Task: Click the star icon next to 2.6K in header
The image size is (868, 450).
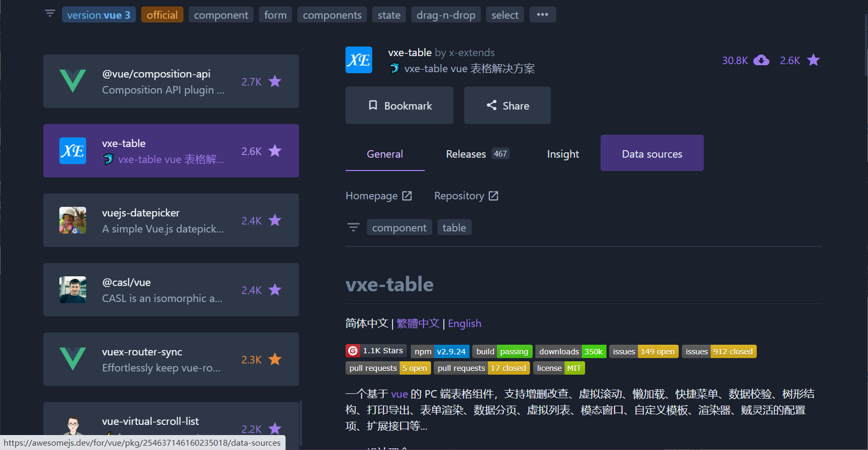Action: coord(813,60)
